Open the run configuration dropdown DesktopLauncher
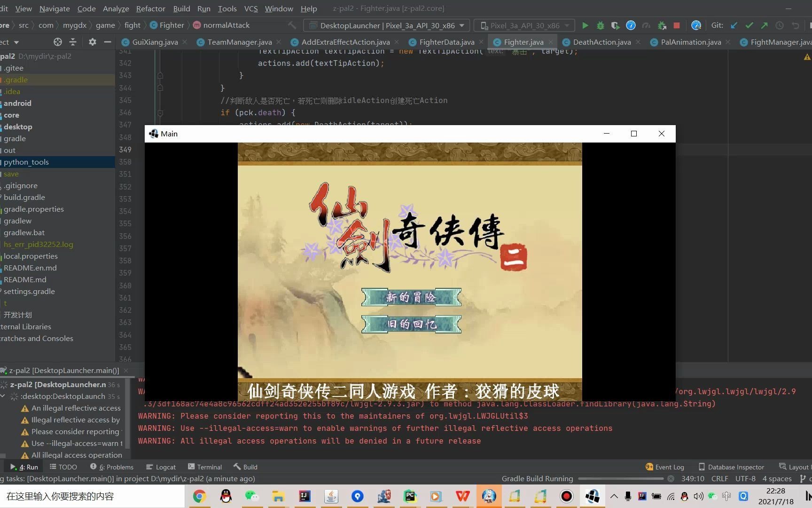 [386, 25]
